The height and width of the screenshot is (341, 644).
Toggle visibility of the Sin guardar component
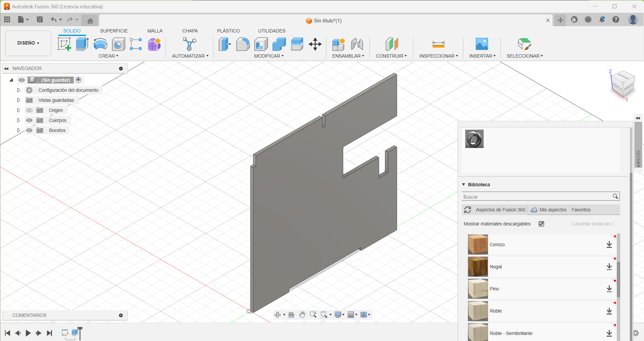(x=21, y=80)
